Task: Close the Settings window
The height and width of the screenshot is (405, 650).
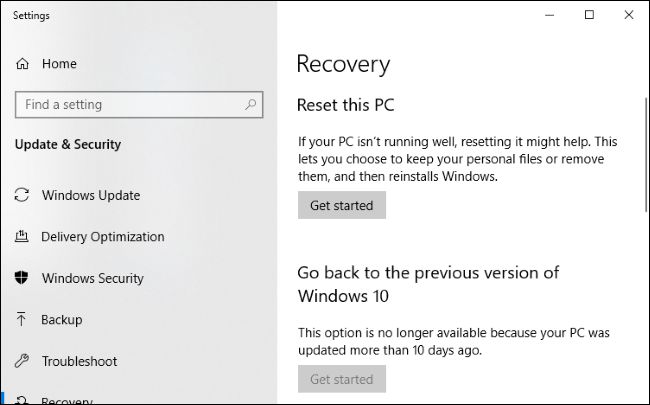Action: click(627, 15)
